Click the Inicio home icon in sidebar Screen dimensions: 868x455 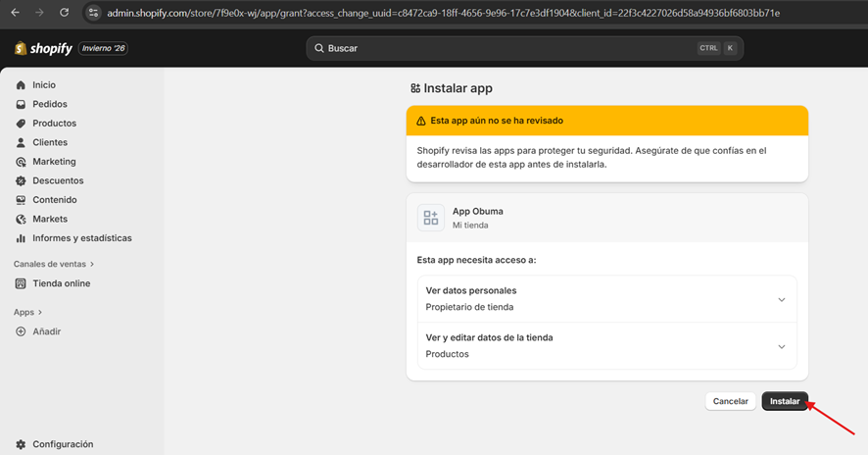click(x=22, y=85)
